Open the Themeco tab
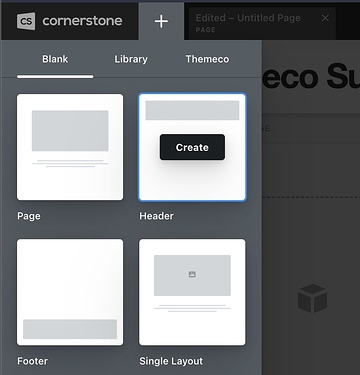This screenshot has width=360, height=375. tap(207, 59)
